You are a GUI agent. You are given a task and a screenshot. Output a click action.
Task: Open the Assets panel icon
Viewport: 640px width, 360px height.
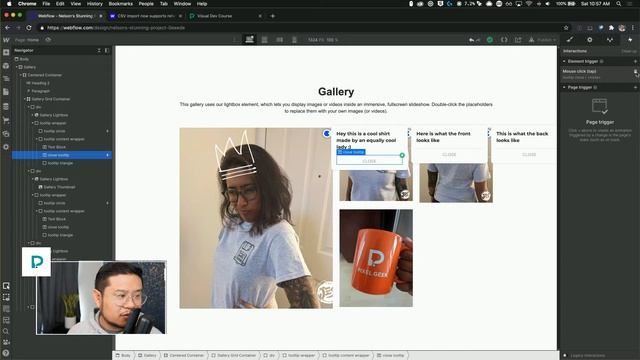click(x=6, y=133)
